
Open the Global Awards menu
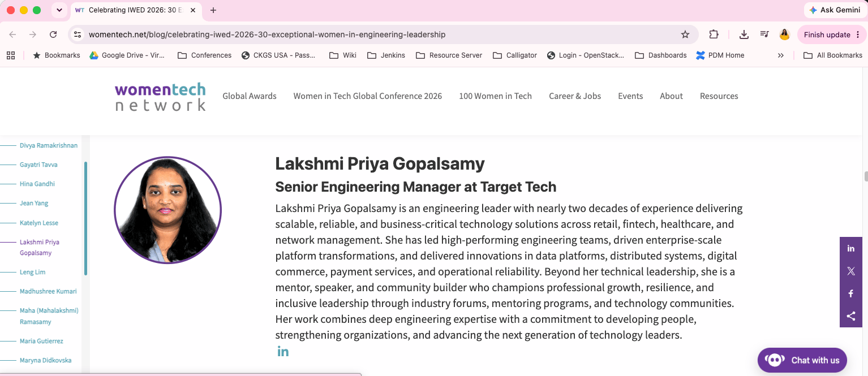tap(250, 96)
